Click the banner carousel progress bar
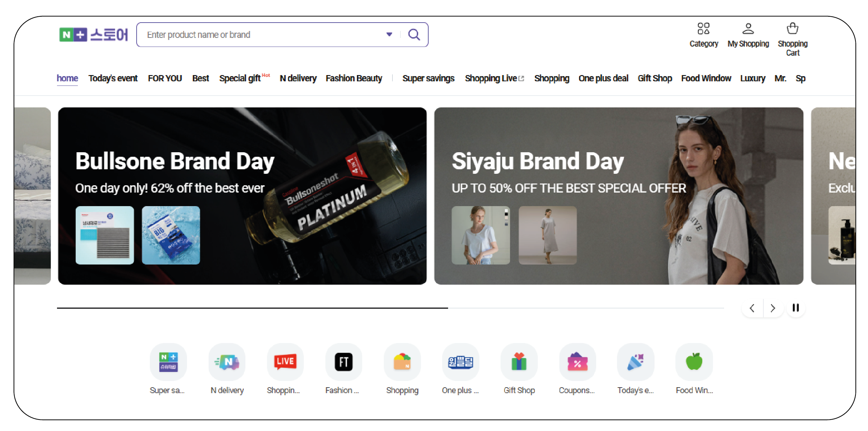 390,308
